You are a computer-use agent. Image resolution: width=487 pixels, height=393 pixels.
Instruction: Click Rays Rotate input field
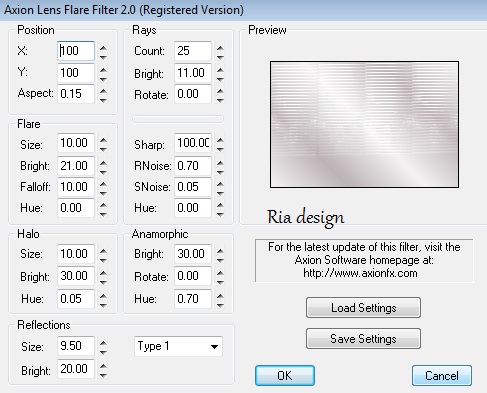tap(193, 94)
